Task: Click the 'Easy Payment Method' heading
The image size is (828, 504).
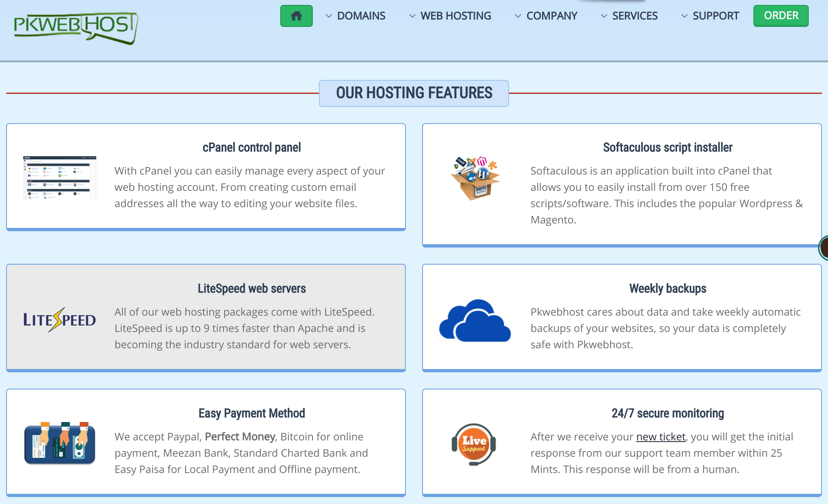Action: click(252, 413)
